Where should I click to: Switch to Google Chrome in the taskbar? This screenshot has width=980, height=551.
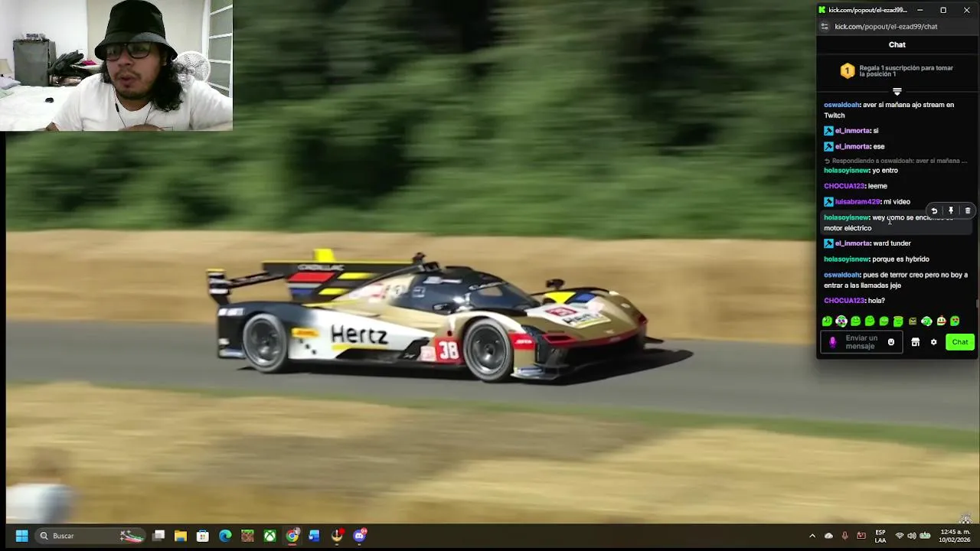292,536
